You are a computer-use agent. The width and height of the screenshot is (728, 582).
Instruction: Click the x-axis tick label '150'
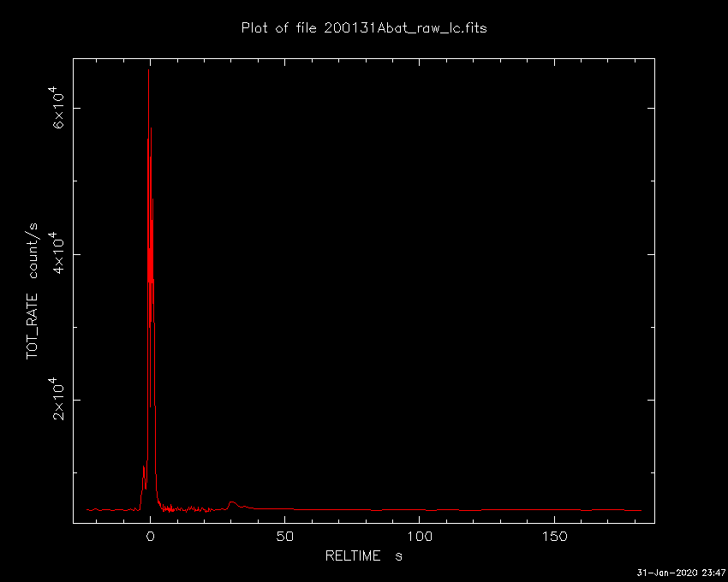[x=554, y=537]
